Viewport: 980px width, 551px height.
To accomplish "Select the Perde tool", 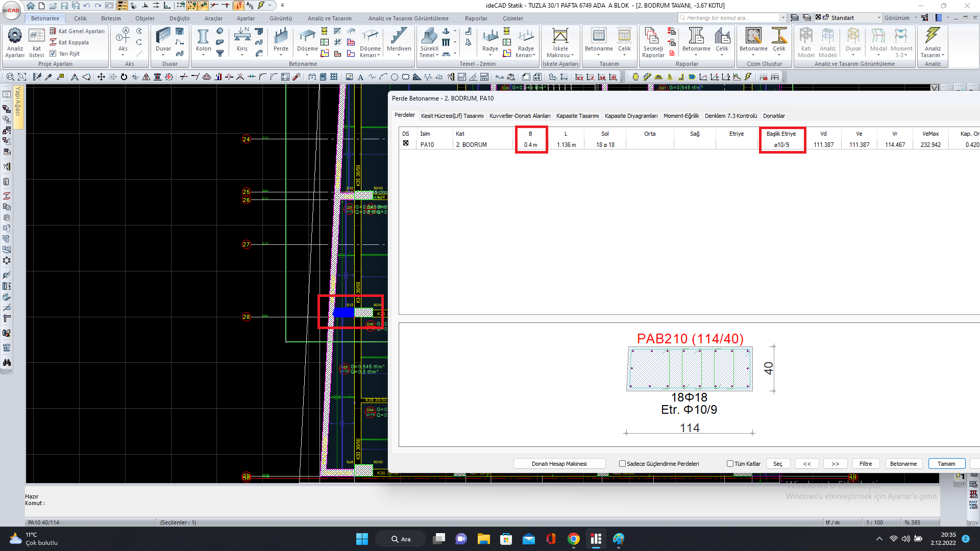I will [281, 42].
